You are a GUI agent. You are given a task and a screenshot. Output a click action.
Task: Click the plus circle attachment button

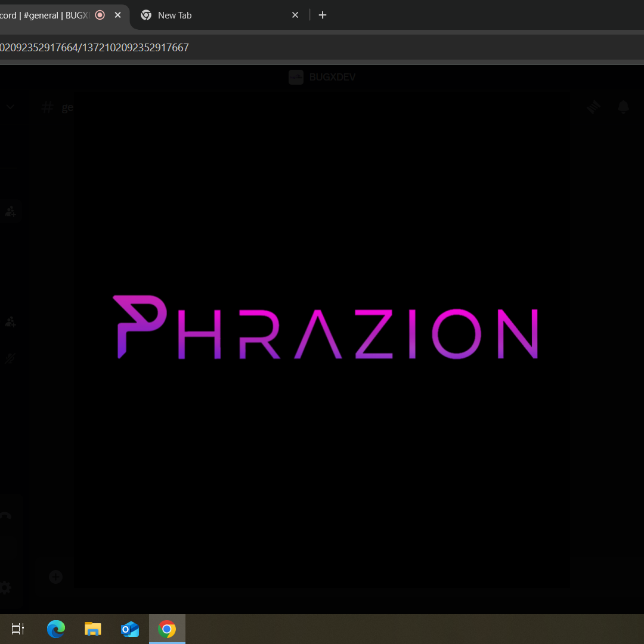tap(55, 577)
